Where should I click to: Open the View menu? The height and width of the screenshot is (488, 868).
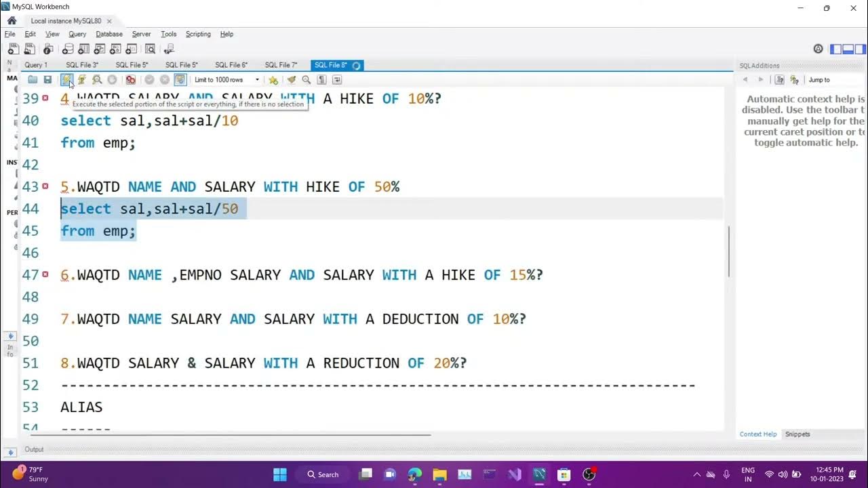click(x=52, y=34)
